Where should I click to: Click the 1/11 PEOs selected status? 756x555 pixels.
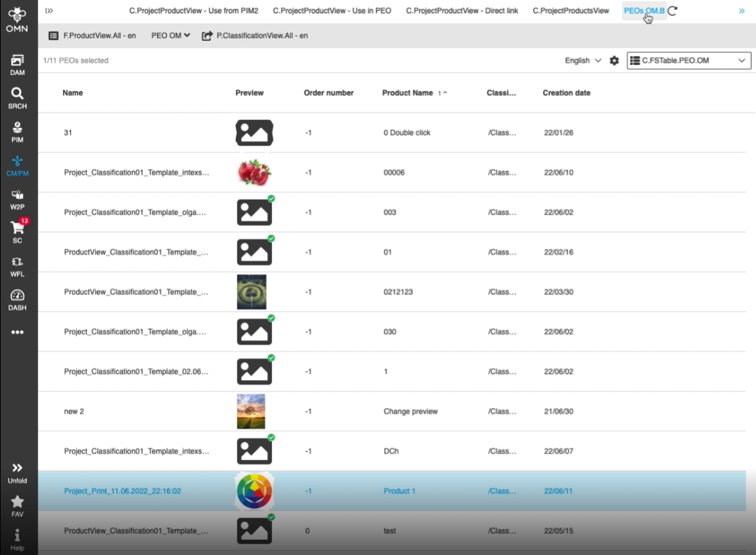pyautogui.click(x=76, y=61)
